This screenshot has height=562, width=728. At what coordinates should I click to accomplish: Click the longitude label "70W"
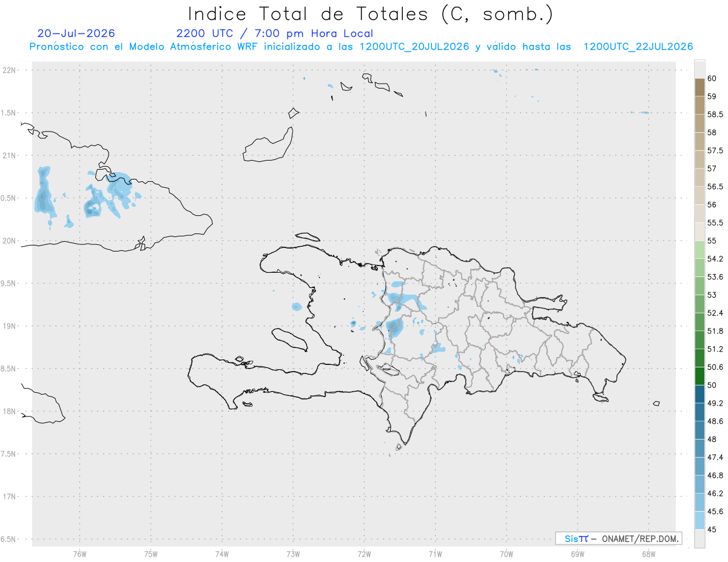(507, 554)
